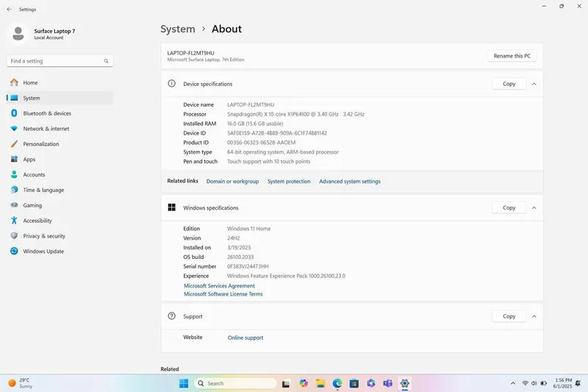Click the Find a setting search box
The image size is (588, 392).
point(60,61)
